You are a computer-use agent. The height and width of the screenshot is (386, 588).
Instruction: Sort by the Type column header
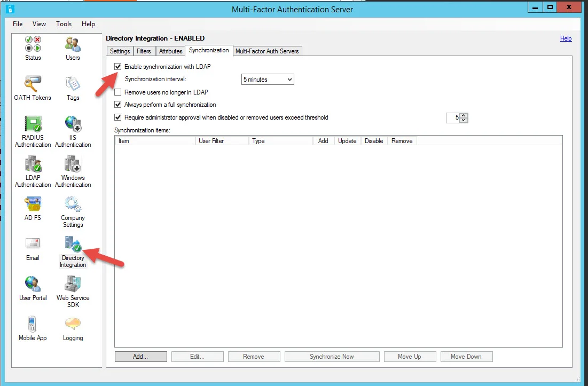coord(281,141)
